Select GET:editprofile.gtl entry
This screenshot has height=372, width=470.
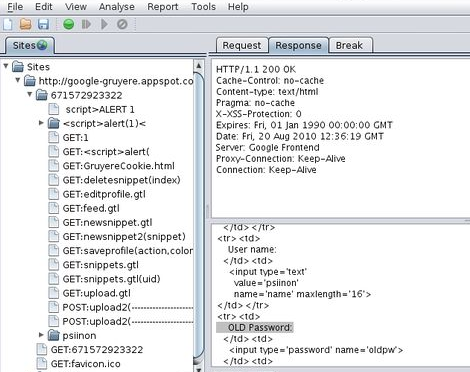coord(104,194)
